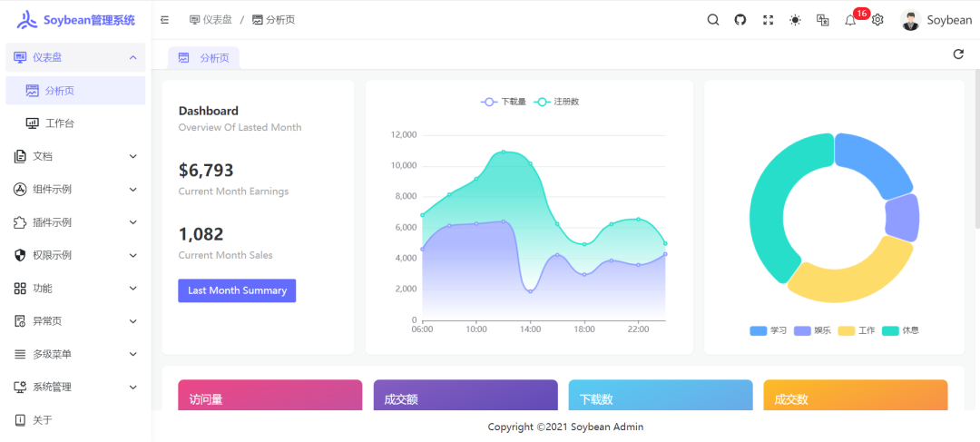
Task: Switch language with translate icon
Action: 823,20
